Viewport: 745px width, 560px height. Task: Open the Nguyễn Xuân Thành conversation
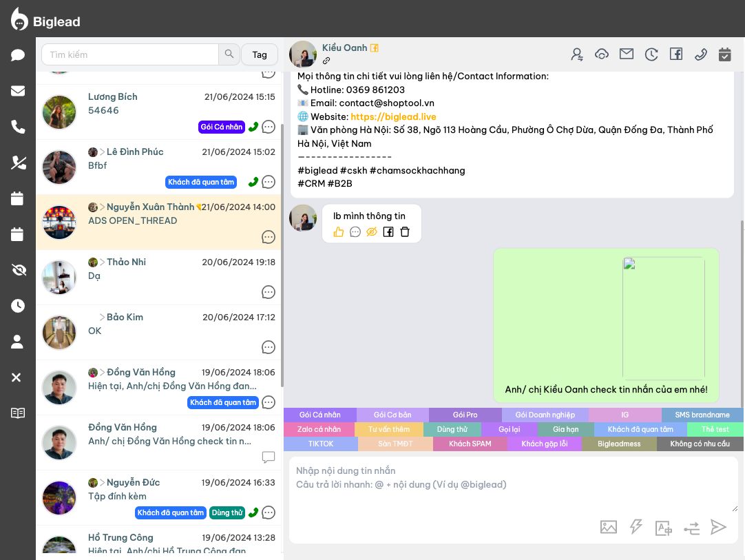tap(158, 222)
